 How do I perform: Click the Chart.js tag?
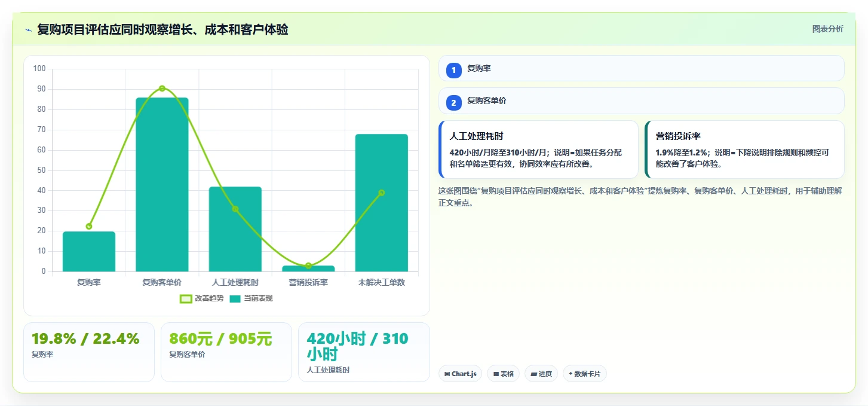coord(460,374)
